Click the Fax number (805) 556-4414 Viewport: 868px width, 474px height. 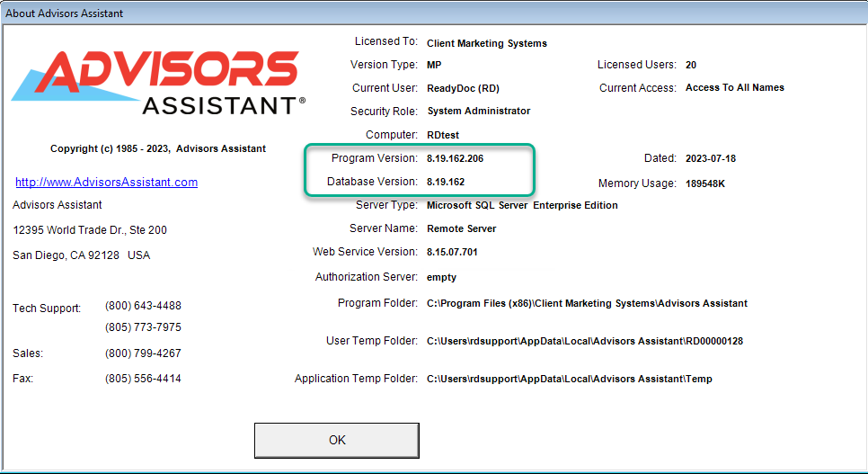coord(143,379)
